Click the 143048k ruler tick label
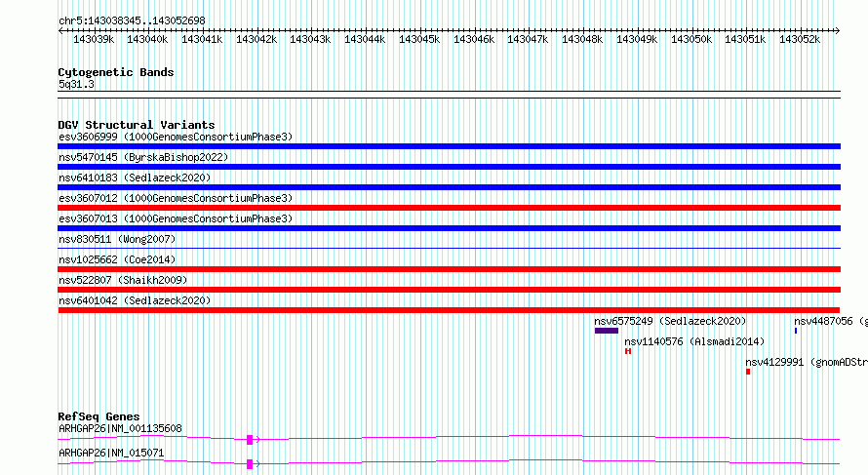Viewport: 868px width, 475px height. [582, 39]
